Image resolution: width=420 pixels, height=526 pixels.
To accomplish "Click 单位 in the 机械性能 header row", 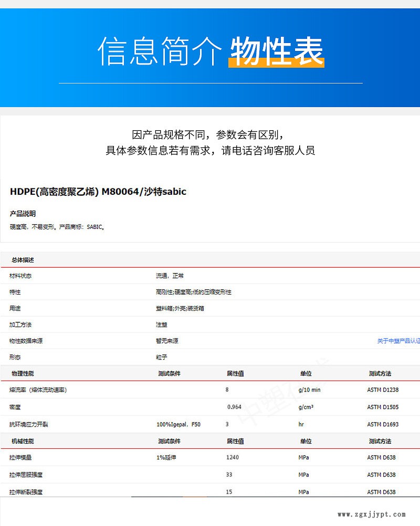I will click(x=306, y=441).
